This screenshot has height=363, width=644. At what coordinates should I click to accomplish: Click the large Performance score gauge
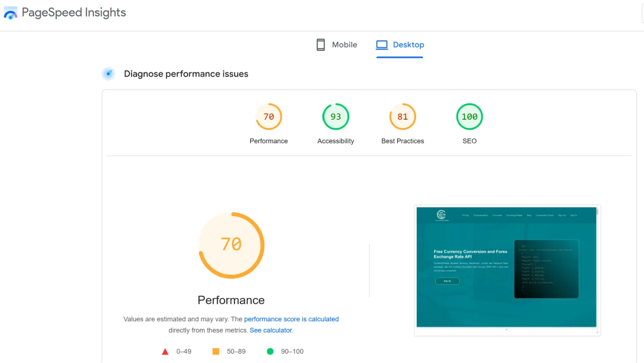pyautogui.click(x=231, y=246)
